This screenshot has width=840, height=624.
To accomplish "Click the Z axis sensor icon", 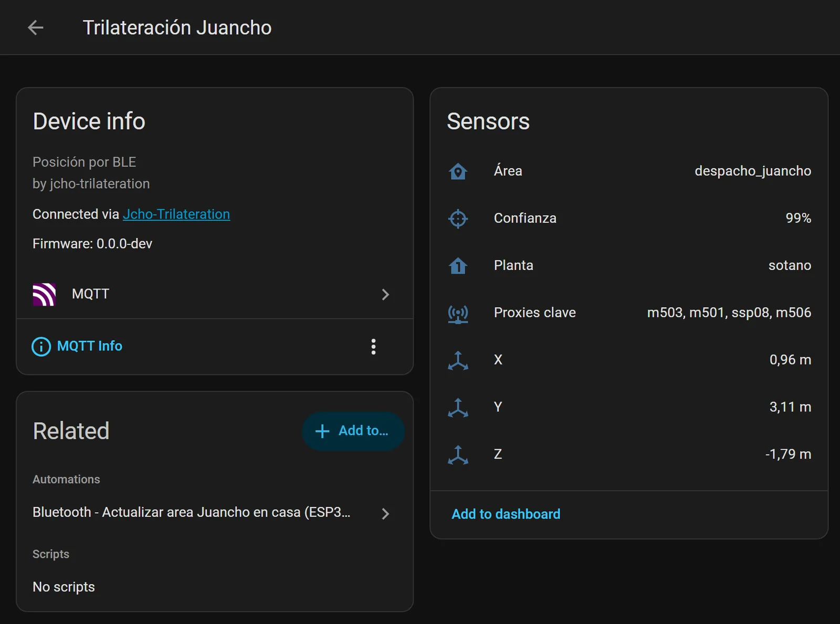I will pyautogui.click(x=458, y=455).
